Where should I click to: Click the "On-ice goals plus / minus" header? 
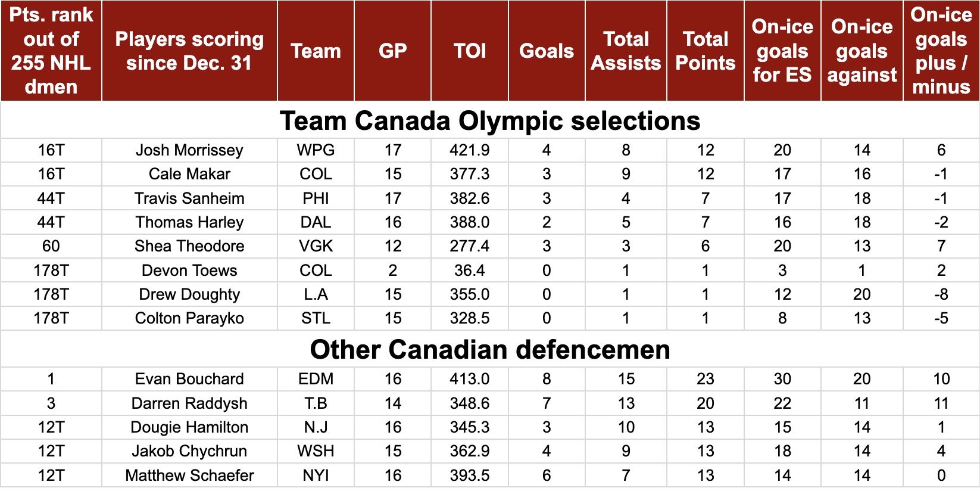coord(941,51)
